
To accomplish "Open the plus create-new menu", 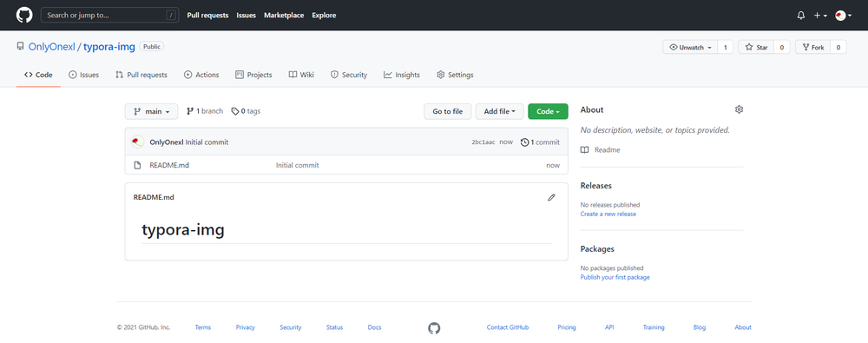I will [820, 16].
